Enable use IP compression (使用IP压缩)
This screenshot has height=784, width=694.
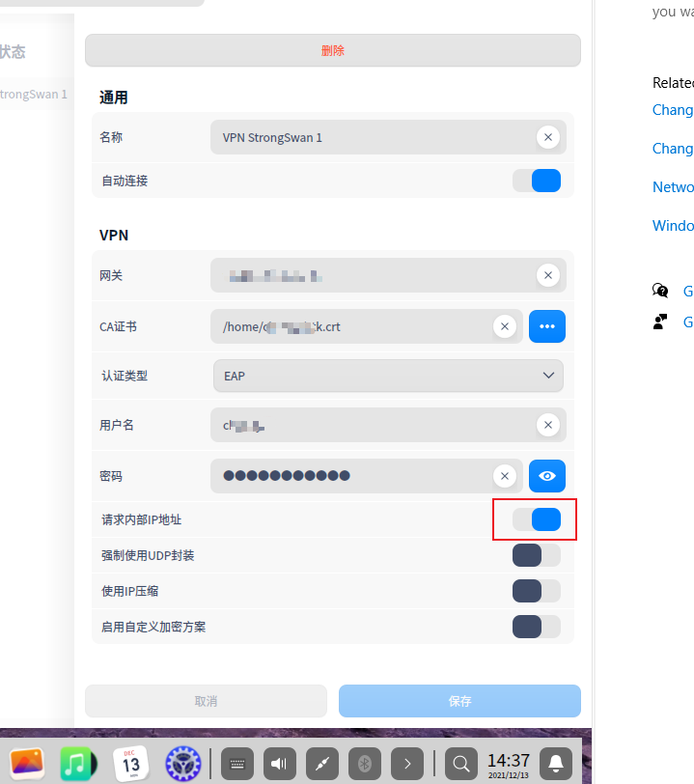pos(537,591)
